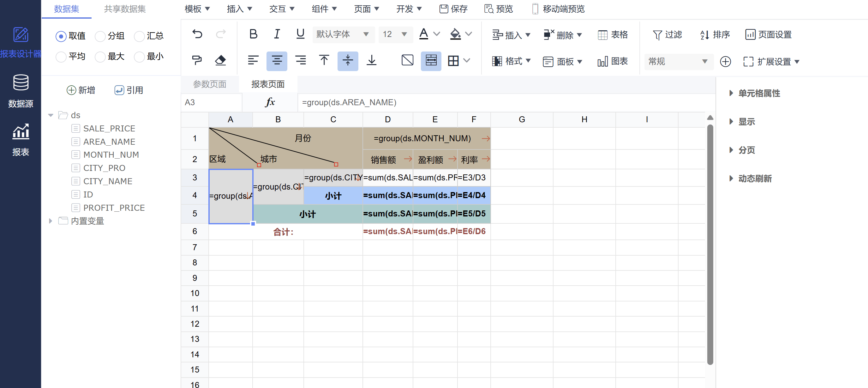Align text to the right
This screenshot has width=868, height=388.
tap(300, 60)
